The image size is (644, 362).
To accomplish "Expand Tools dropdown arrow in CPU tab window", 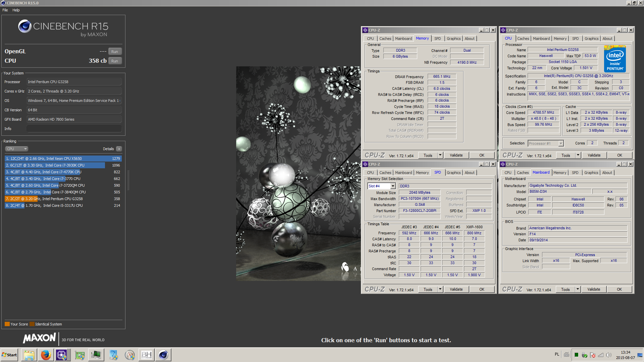I will click(578, 155).
